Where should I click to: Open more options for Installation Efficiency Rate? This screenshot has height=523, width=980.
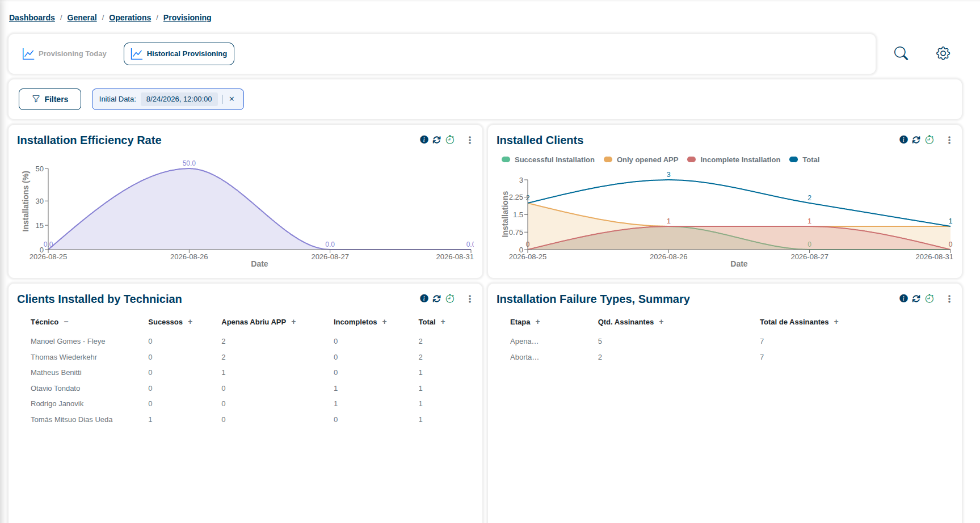coord(470,140)
